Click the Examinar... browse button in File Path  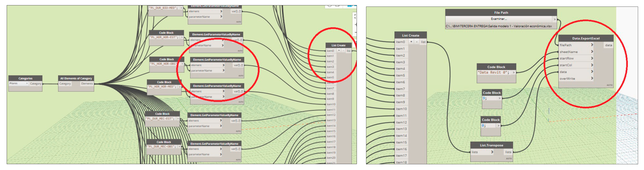pyautogui.click(x=498, y=19)
